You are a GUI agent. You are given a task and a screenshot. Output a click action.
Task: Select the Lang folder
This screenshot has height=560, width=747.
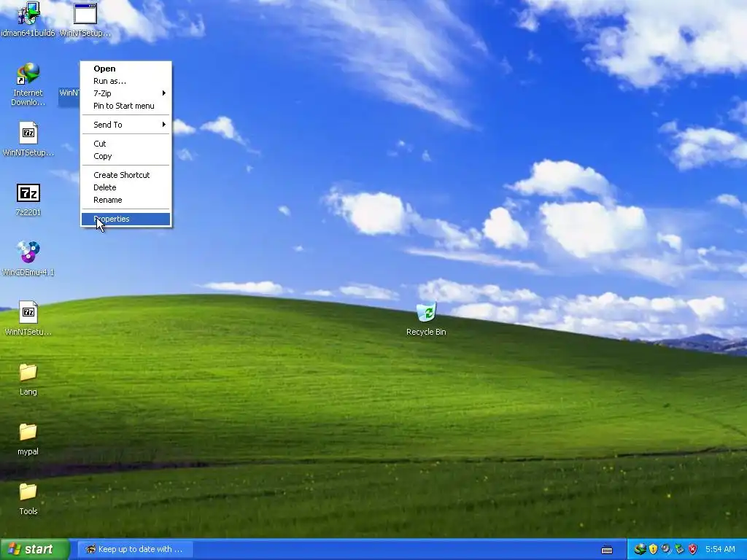click(x=28, y=378)
